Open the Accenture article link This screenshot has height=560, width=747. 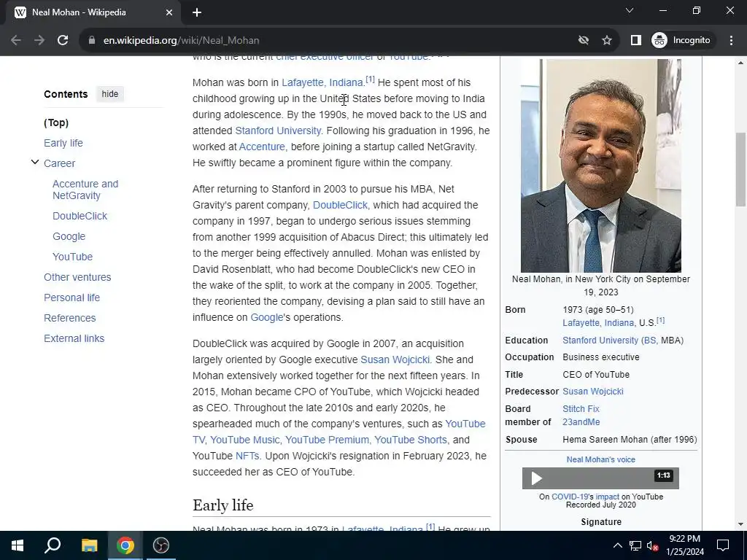[x=262, y=147]
